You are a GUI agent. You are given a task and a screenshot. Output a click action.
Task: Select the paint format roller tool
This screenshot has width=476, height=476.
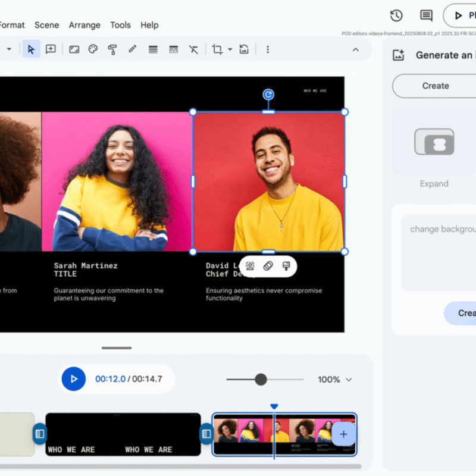coord(112,49)
